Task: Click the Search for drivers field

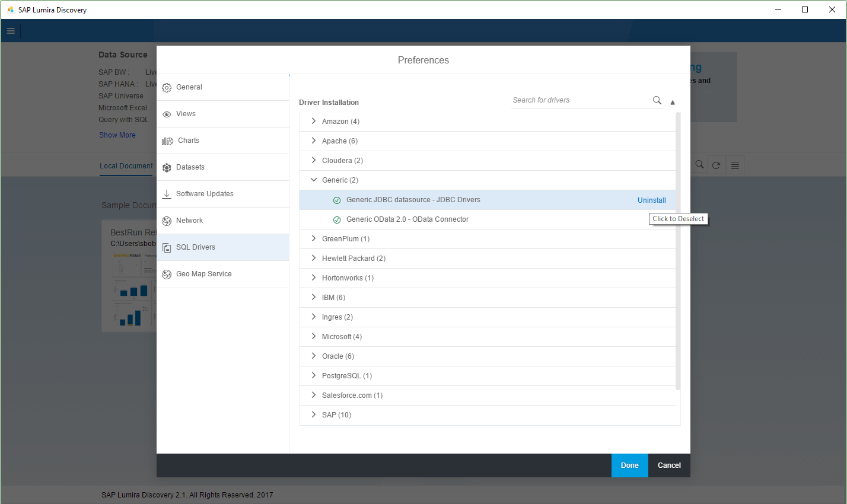Action: click(x=581, y=100)
